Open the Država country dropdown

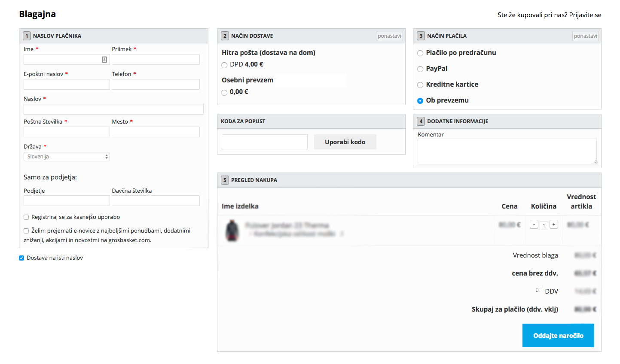point(67,157)
